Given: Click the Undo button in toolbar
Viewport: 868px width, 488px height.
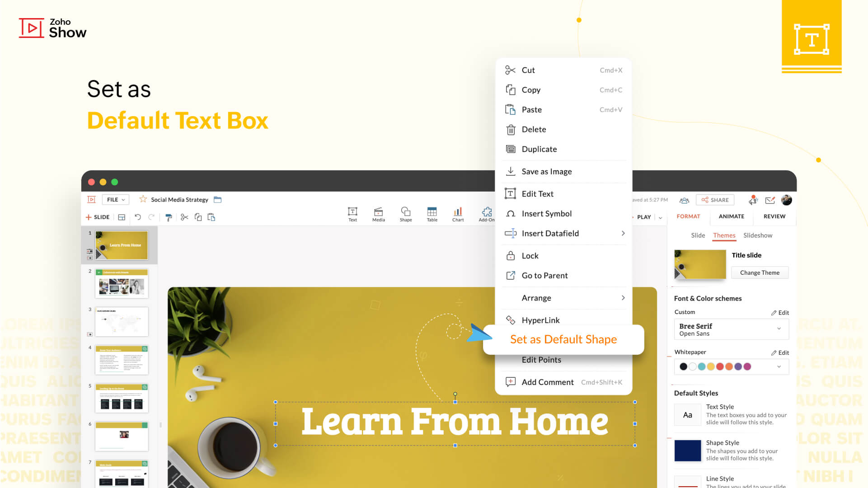Looking at the screenshot, I should point(138,217).
